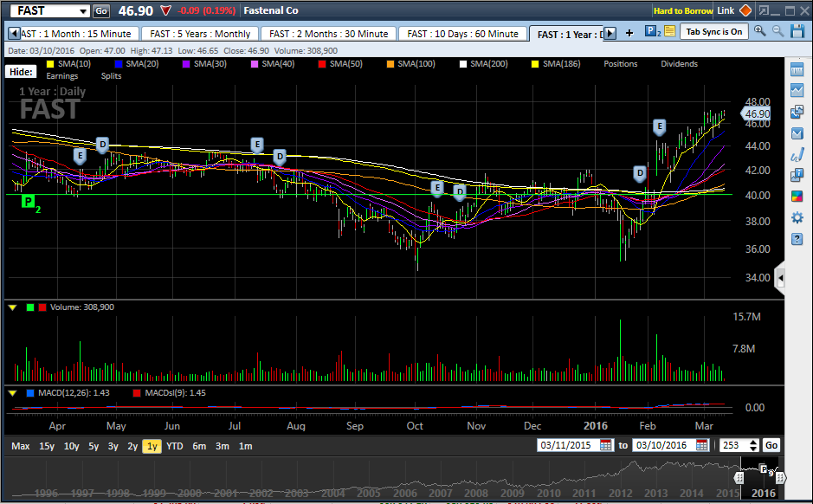Click the Hide: button
Image resolution: width=813 pixels, height=504 pixels.
pyautogui.click(x=21, y=72)
